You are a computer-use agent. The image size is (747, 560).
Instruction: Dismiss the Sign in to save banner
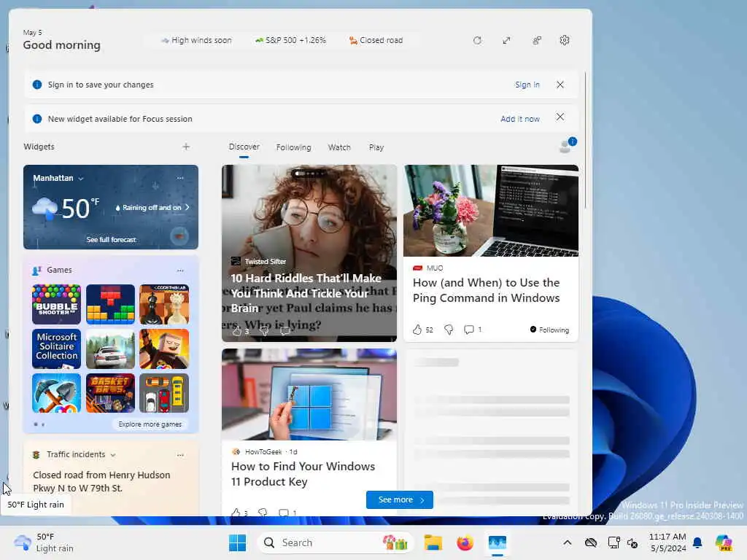click(560, 85)
